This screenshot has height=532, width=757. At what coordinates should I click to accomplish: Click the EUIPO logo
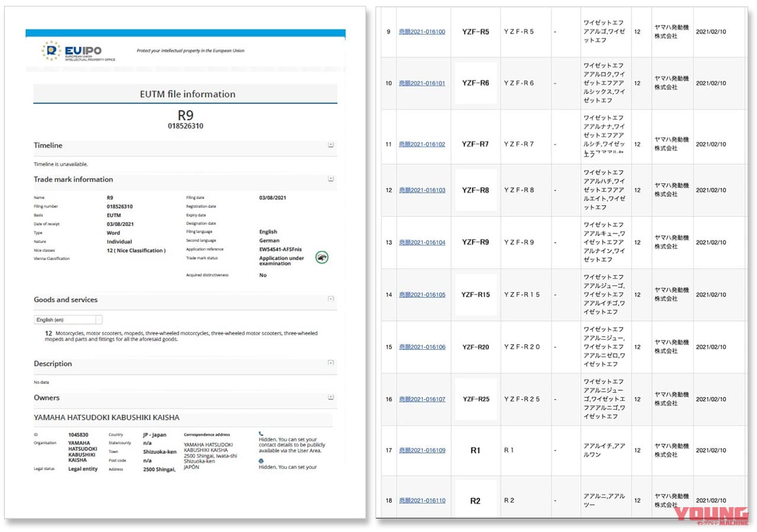[79, 51]
